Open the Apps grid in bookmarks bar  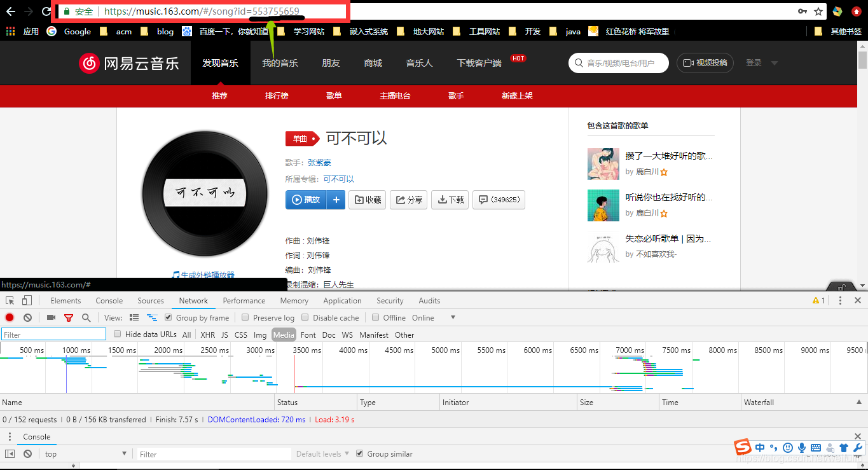11,31
